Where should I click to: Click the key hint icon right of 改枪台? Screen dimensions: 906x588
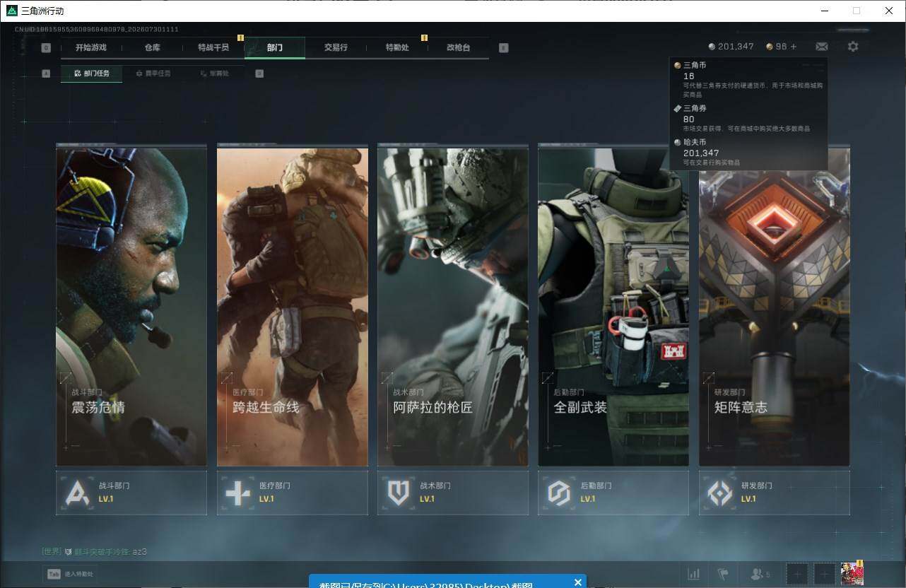[503, 48]
